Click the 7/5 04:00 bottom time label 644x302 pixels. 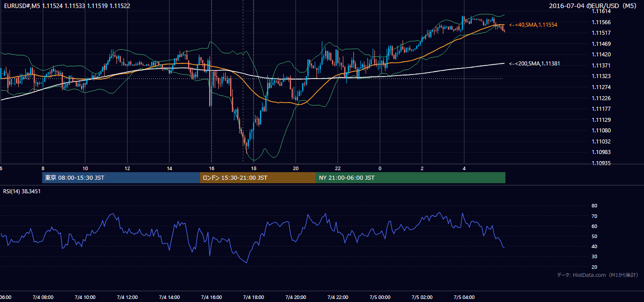click(x=464, y=297)
